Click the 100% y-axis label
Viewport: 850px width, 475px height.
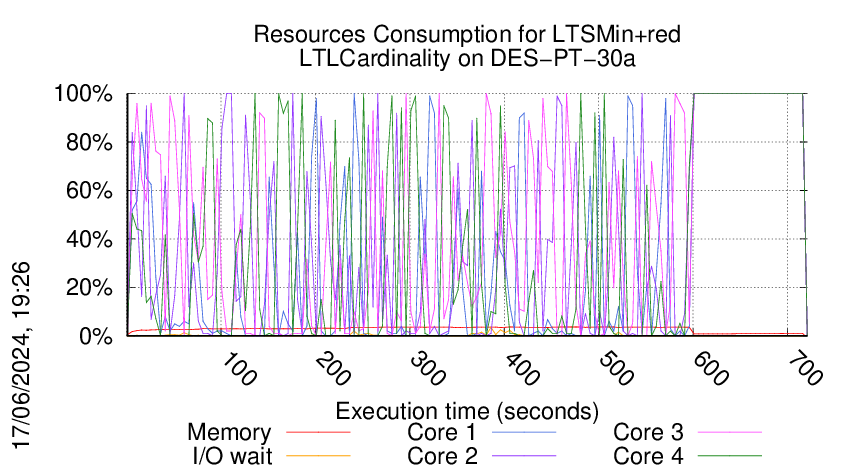point(83,94)
